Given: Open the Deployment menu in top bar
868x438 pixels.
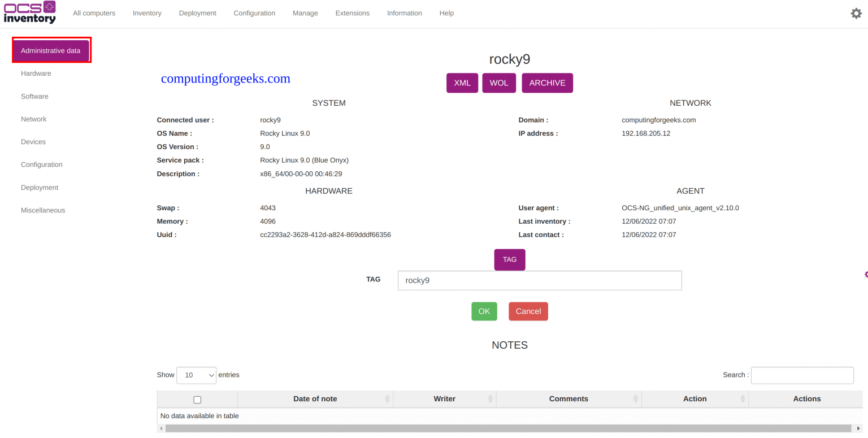Looking at the screenshot, I should tap(197, 13).
